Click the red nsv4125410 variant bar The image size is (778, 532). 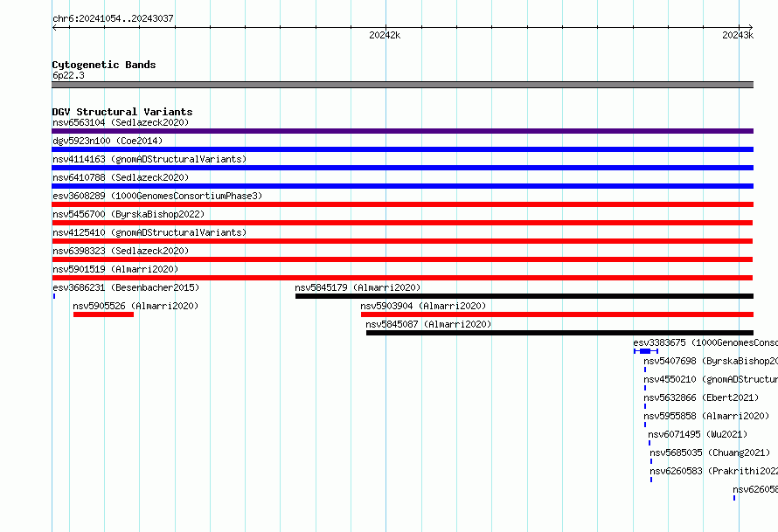point(402,241)
